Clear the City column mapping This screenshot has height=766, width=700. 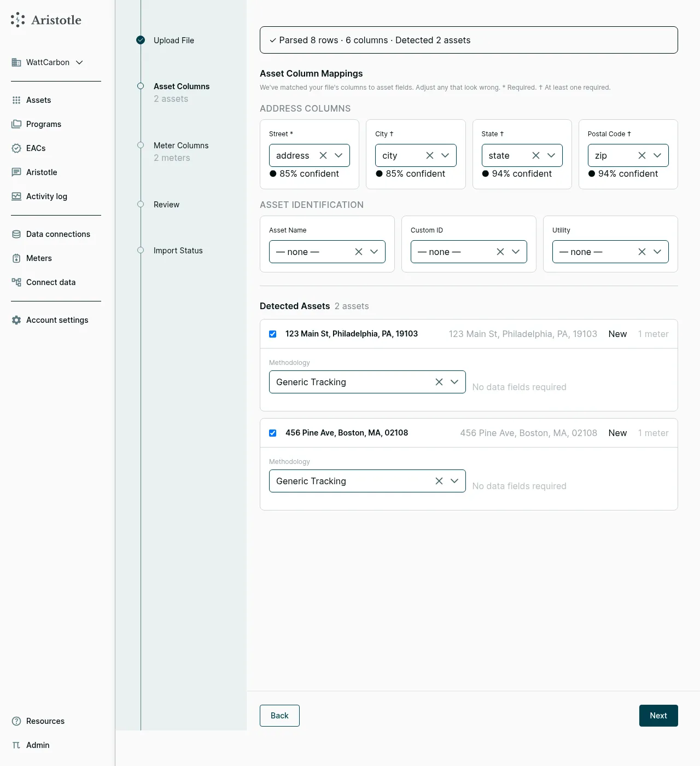pyautogui.click(x=430, y=155)
